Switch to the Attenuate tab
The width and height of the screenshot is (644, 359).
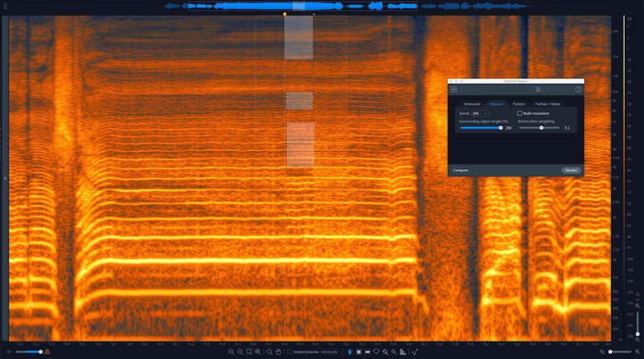tap(472, 104)
